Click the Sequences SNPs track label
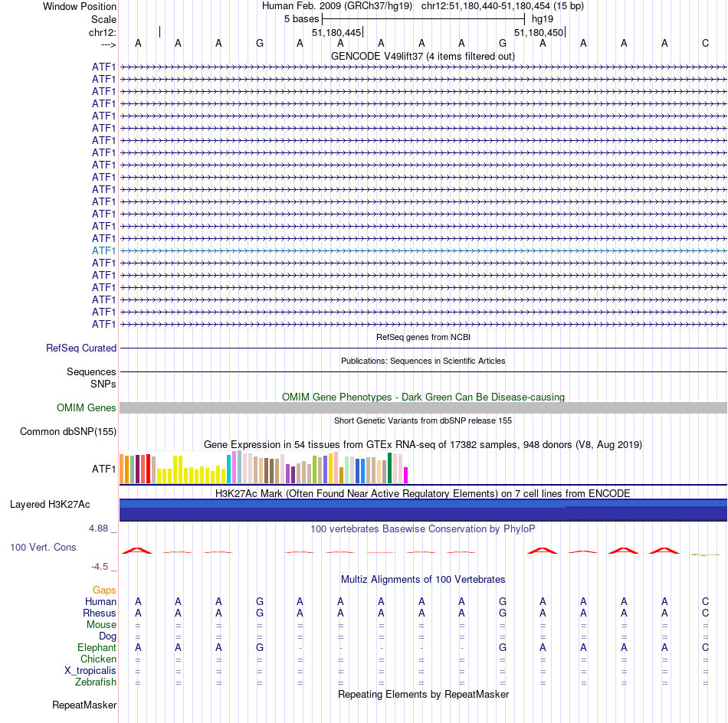Screen dimensions: 728x723 (91, 378)
